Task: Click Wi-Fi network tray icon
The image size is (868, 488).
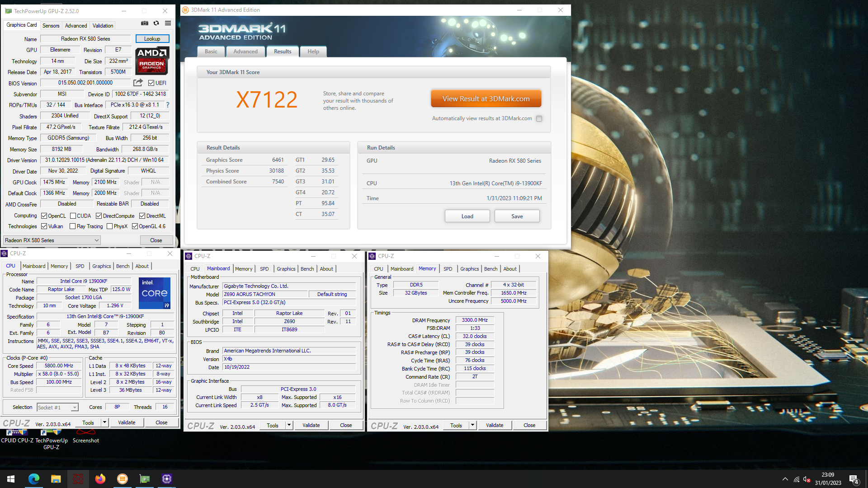Action: pos(797,479)
